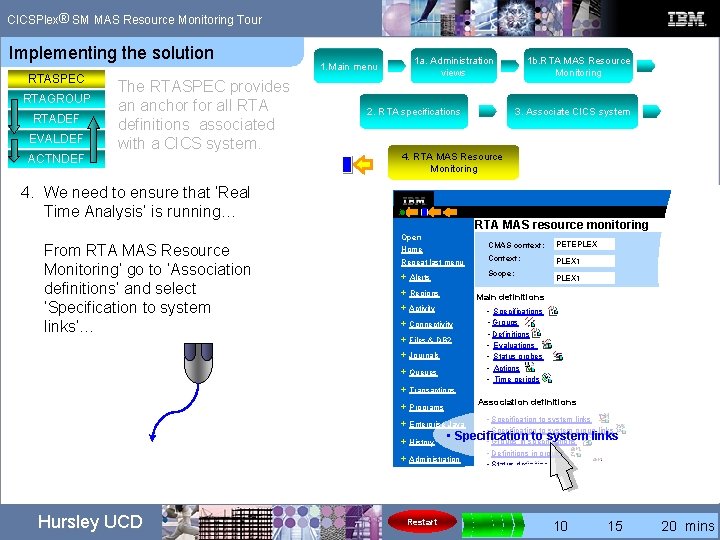
Task: Click the mouse icon illustration
Action: coord(198,363)
